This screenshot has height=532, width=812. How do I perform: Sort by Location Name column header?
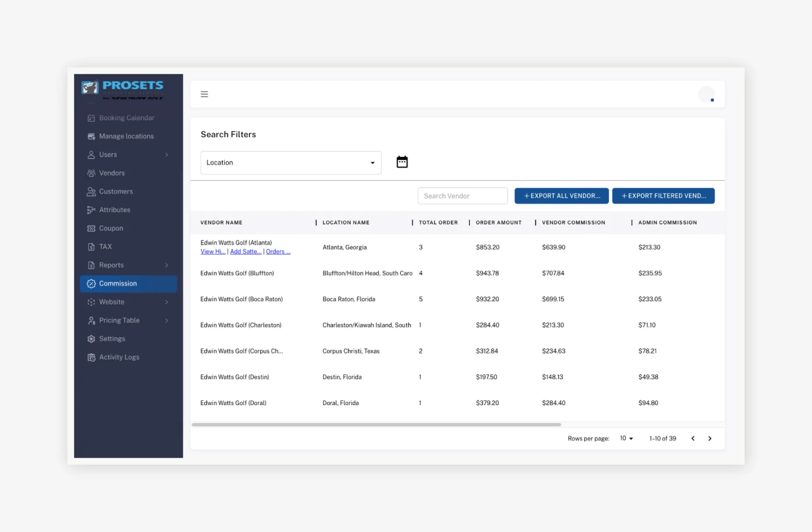coord(346,223)
